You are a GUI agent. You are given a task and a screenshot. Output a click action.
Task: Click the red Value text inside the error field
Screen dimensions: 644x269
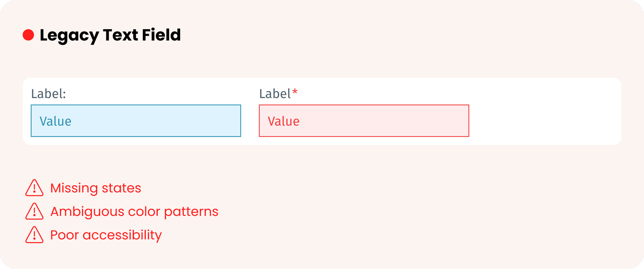click(x=284, y=121)
